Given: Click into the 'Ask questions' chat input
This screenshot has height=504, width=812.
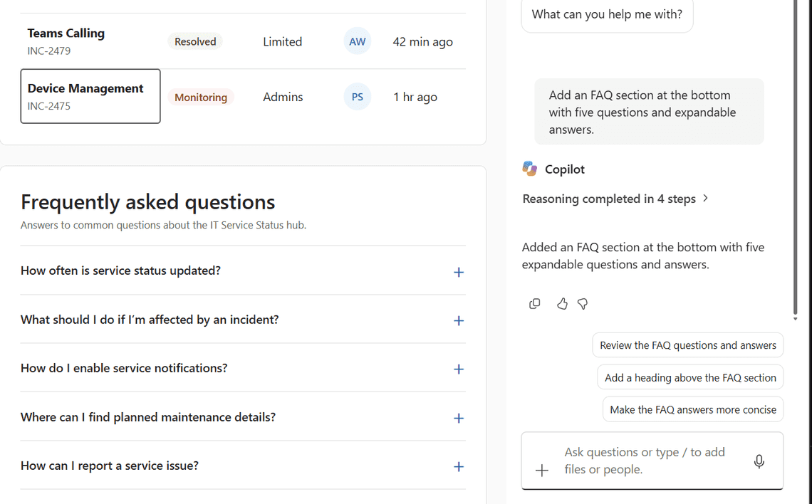Looking at the screenshot, I should coord(652,461).
